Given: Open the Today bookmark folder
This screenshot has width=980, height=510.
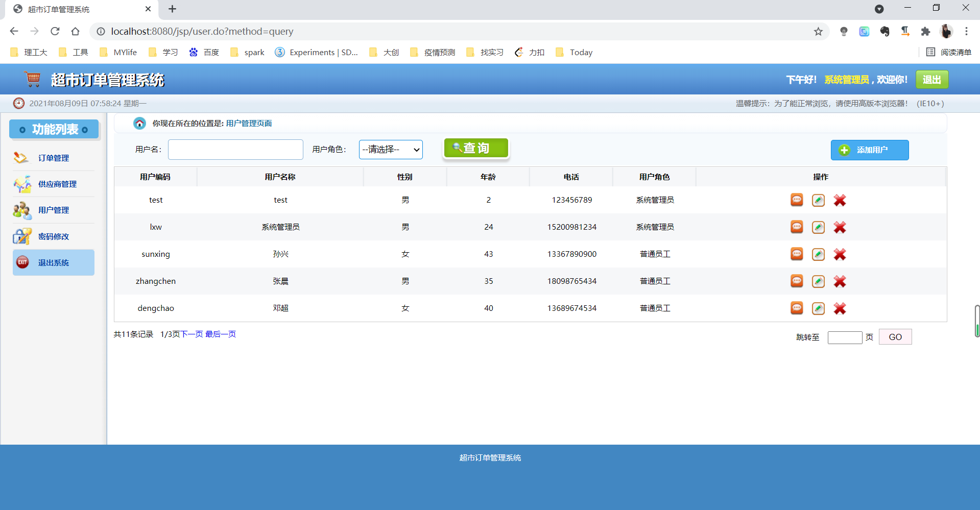Looking at the screenshot, I should (574, 52).
